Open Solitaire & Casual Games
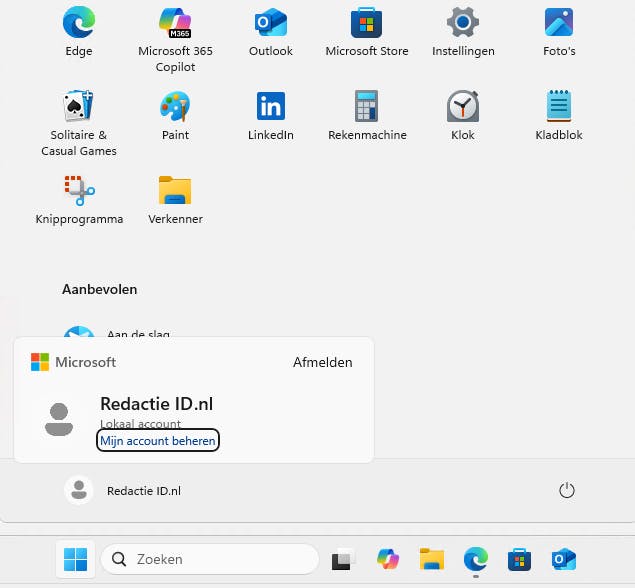The image size is (635, 588). tap(79, 124)
